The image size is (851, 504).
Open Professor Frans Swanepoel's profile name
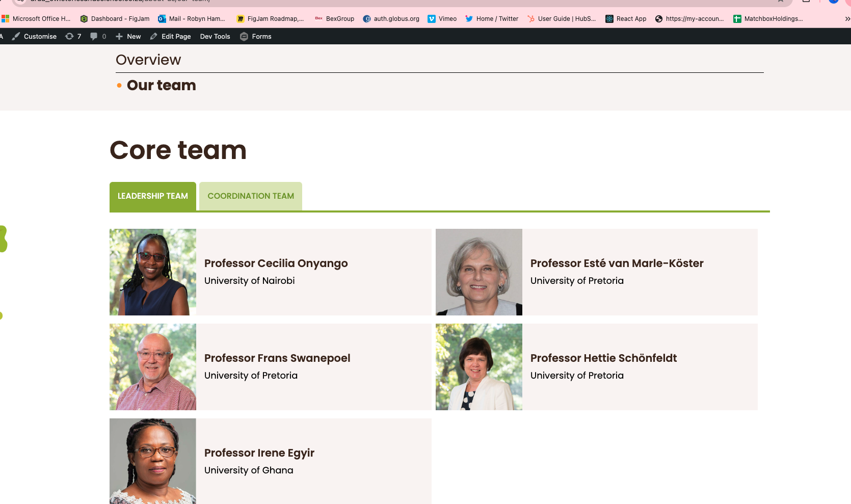pyautogui.click(x=277, y=358)
